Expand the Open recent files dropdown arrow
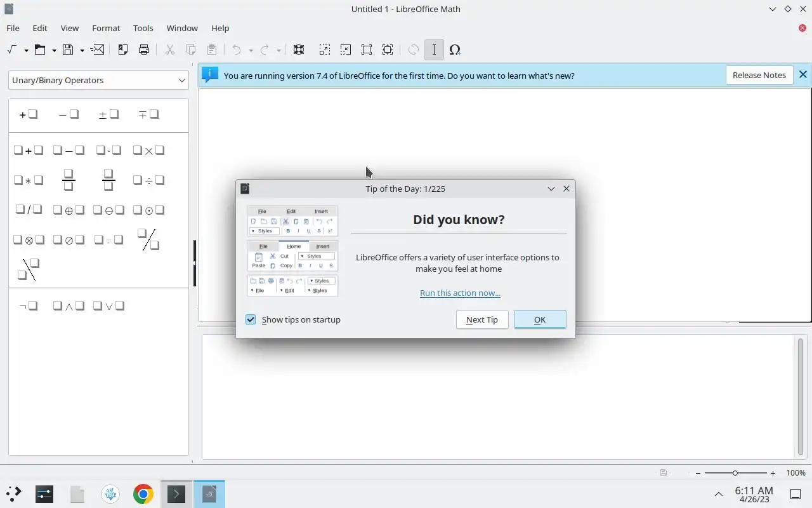The width and height of the screenshot is (812, 508). pos(54,50)
